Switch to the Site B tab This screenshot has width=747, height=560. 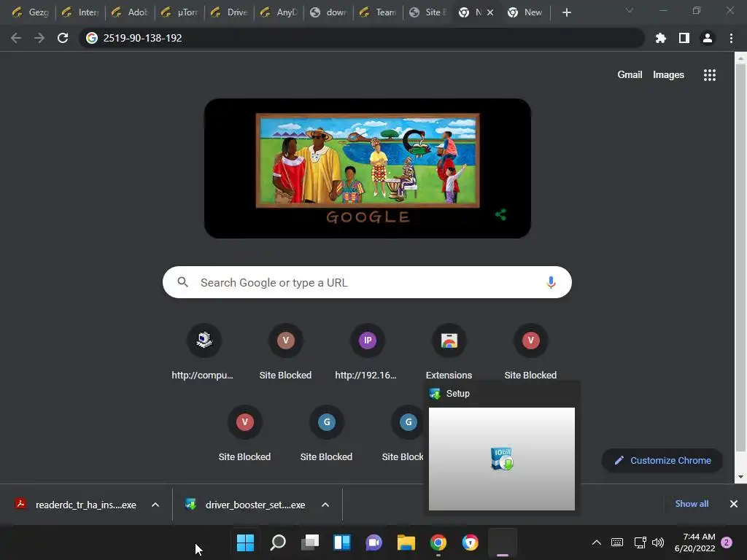point(428,12)
